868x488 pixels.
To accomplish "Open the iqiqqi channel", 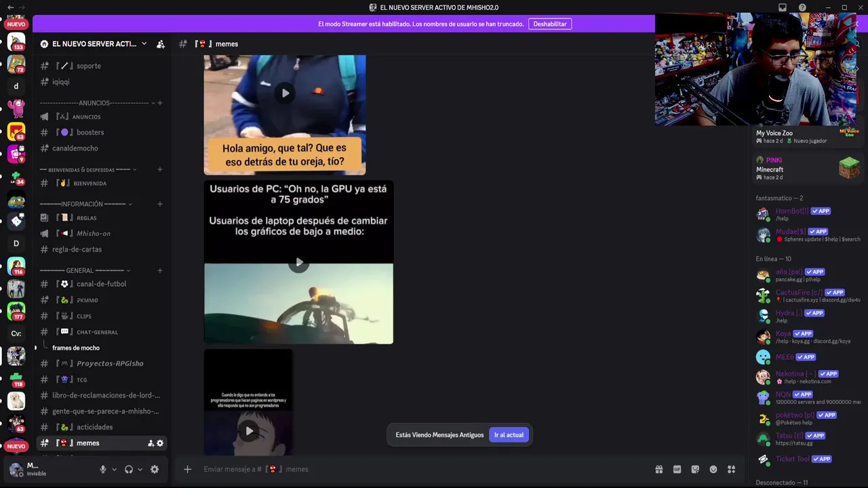I will point(101,82).
